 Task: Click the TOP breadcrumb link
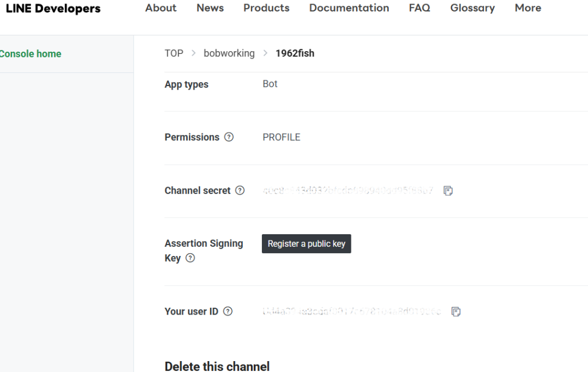tap(174, 53)
